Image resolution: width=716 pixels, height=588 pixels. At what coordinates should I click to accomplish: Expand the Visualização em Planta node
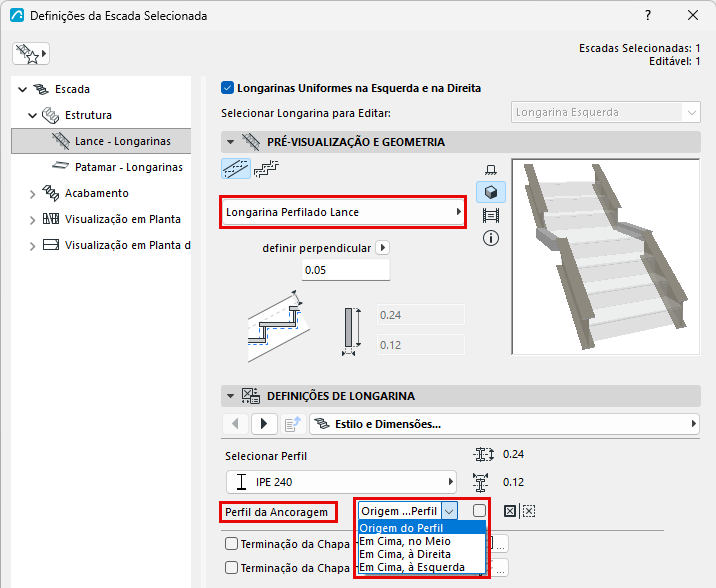pyautogui.click(x=32, y=220)
